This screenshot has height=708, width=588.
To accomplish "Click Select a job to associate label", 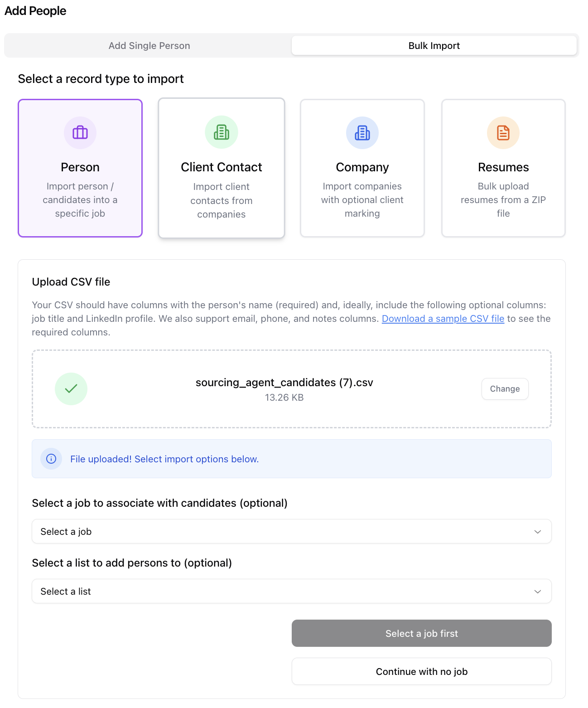I will [160, 503].
